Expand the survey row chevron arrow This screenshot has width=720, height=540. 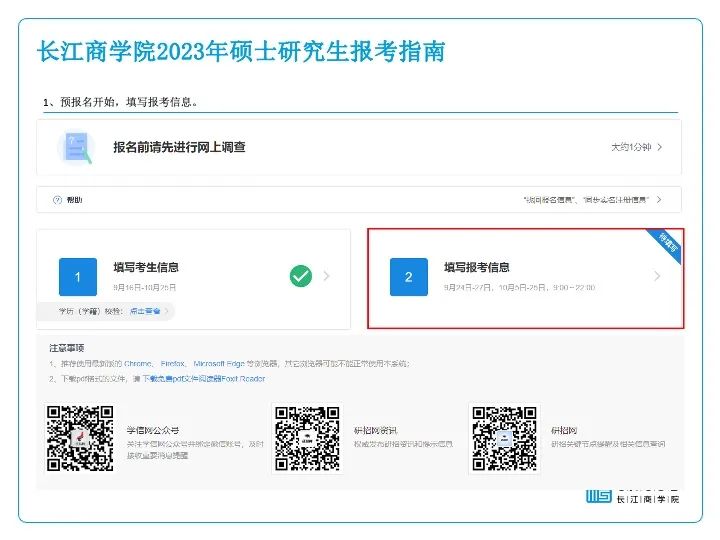click(x=660, y=147)
